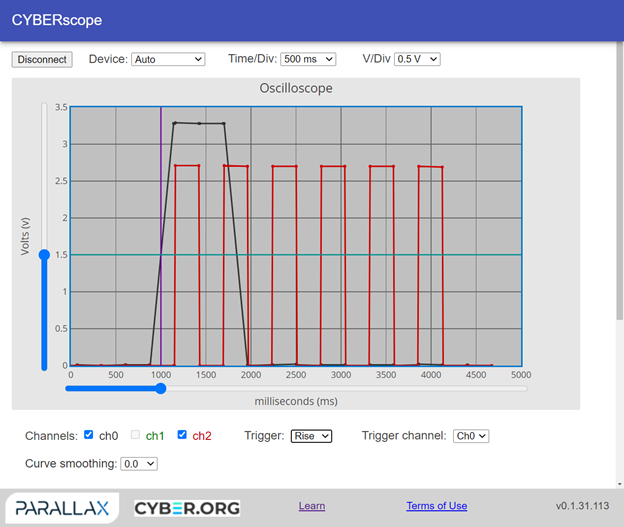
Task: Open the Learn link
Action: pos(312,506)
